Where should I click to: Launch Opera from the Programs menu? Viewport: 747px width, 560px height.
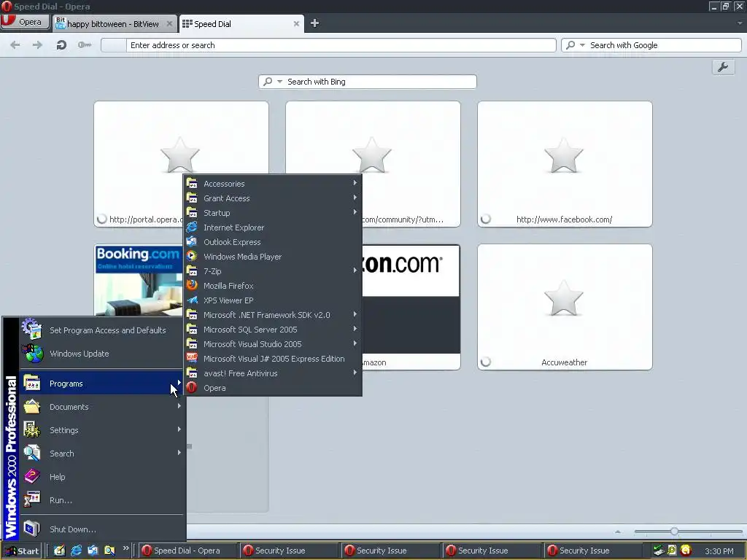(x=273, y=388)
